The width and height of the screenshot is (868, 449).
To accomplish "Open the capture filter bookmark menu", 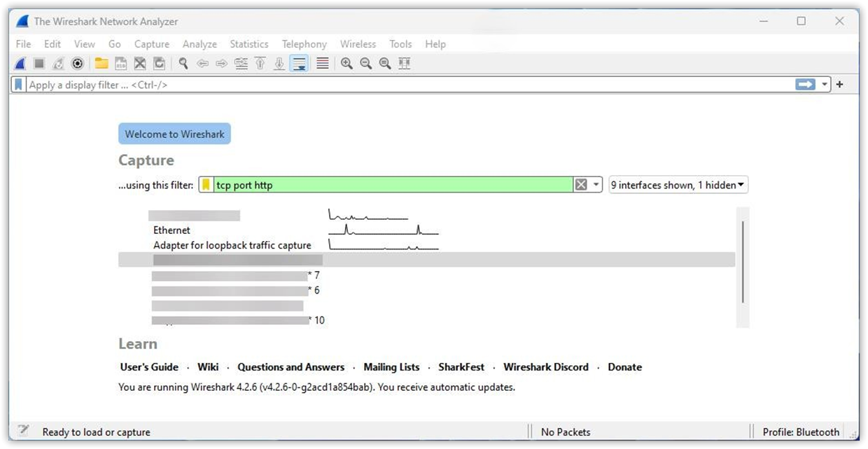I will 206,185.
